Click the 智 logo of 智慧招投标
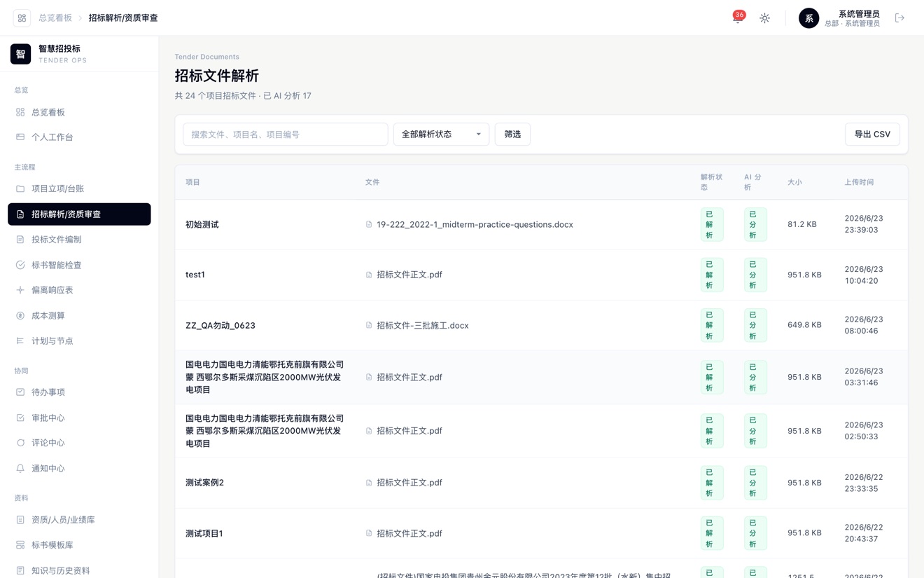 click(x=20, y=54)
